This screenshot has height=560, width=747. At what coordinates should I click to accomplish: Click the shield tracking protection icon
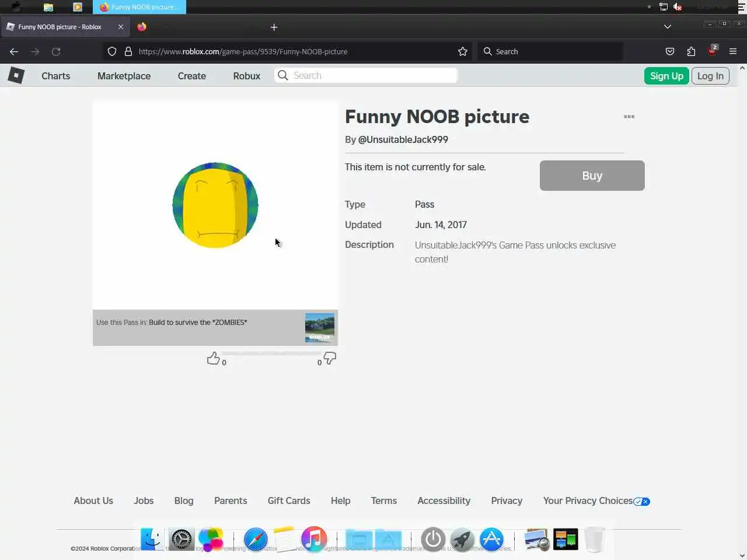click(x=112, y=51)
